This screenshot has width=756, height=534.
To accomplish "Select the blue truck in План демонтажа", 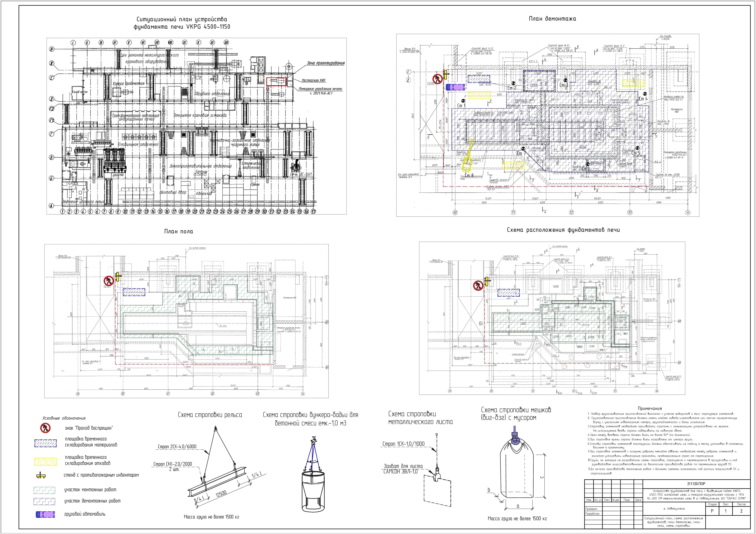I will [x=456, y=87].
